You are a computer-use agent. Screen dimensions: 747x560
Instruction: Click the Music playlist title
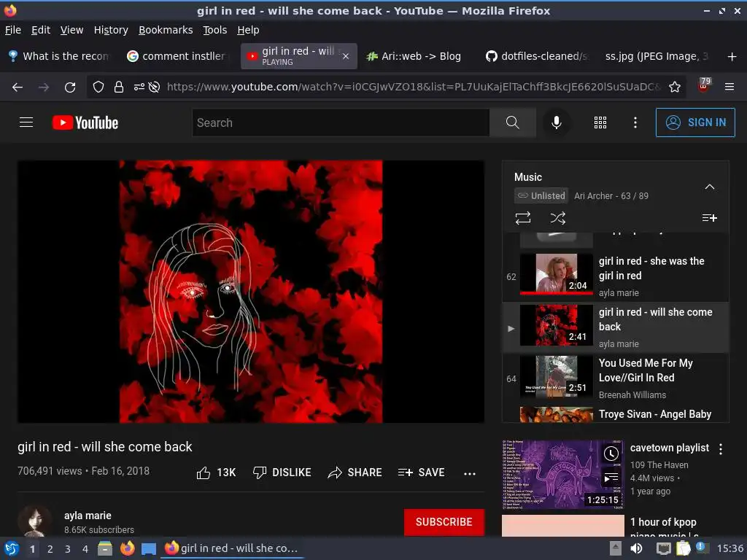click(x=528, y=177)
